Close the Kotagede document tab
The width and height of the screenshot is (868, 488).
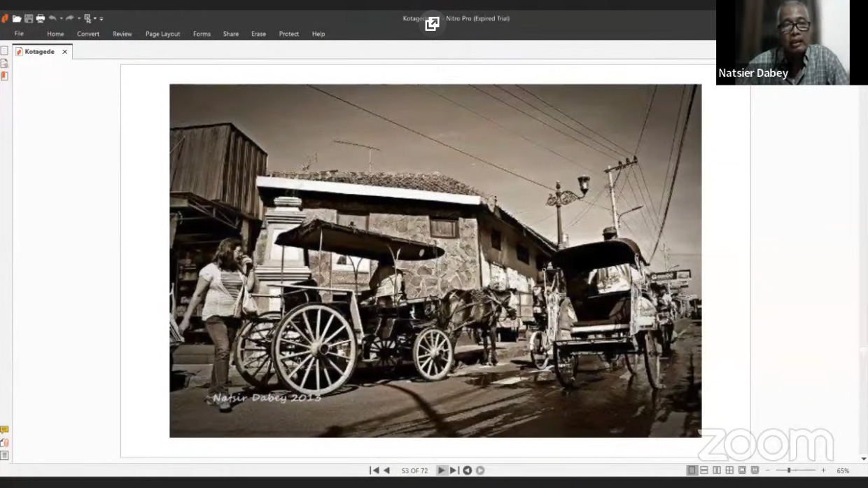[64, 52]
